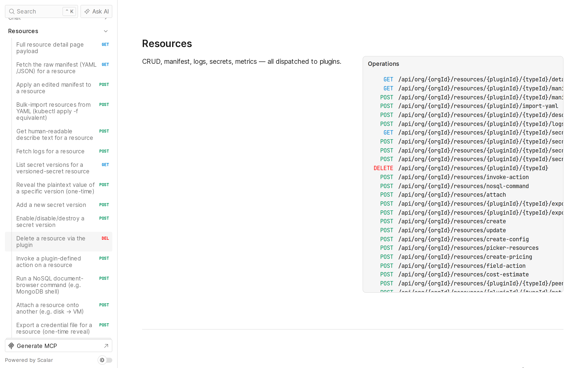Open the POST create-pricing operation

(456, 257)
